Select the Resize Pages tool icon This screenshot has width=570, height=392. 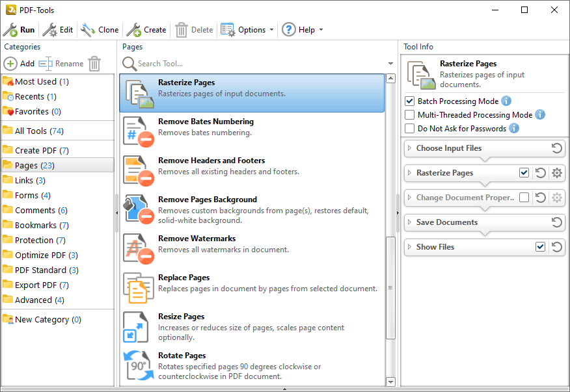(x=137, y=327)
